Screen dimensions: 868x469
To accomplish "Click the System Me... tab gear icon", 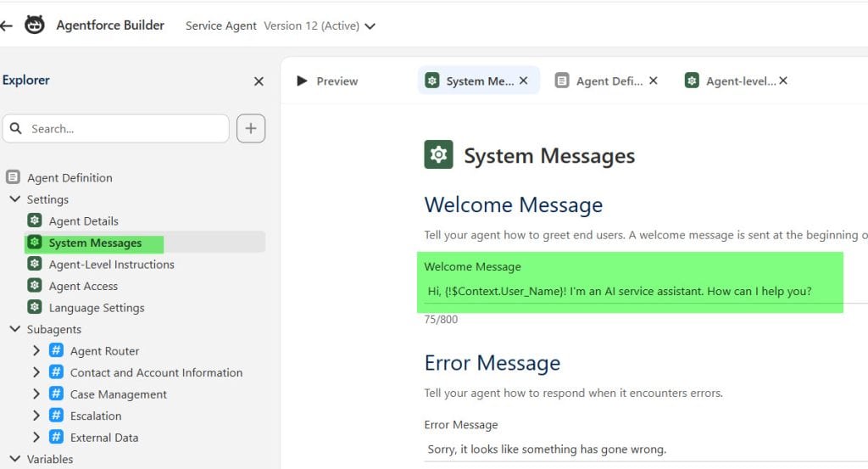I will pyautogui.click(x=432, y=81).
